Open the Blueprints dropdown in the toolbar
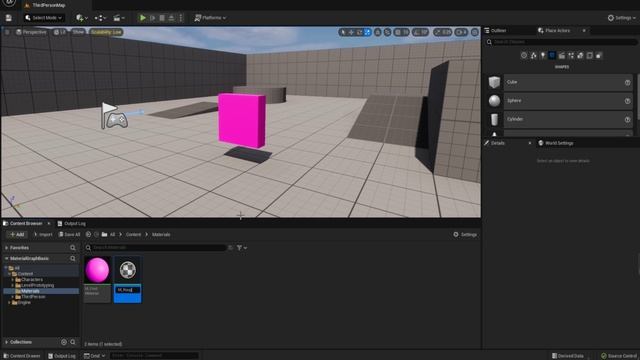Viewport: 640px width, 360px height. [100, 18]
